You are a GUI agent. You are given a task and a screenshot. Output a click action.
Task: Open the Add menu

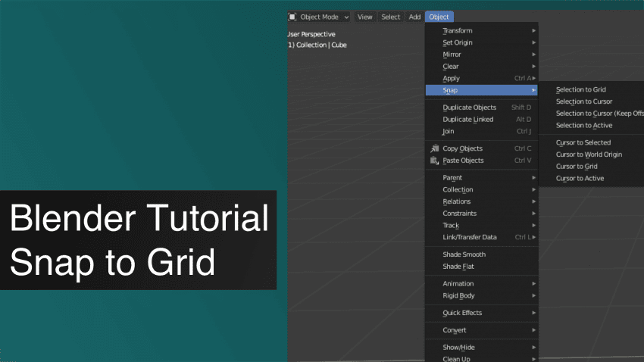(414, 17)
